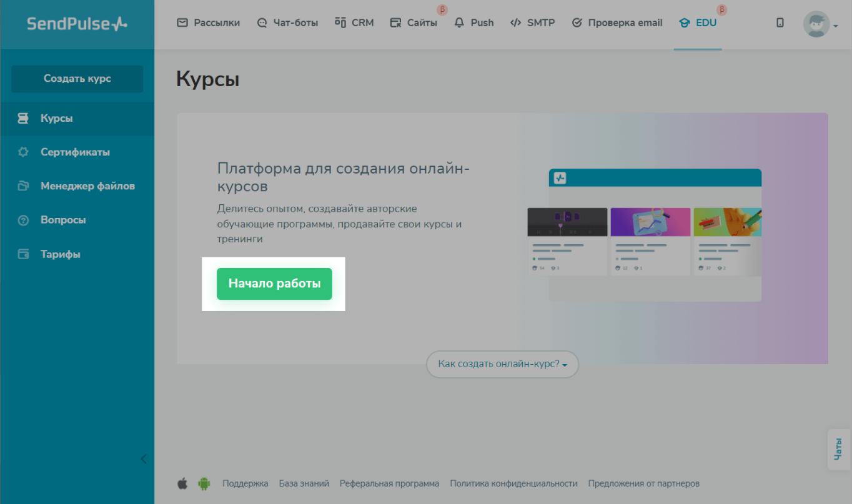This screenshot has height=504, width=852.
Task: Open the Чаты side tab
Action: click(839, 449)
